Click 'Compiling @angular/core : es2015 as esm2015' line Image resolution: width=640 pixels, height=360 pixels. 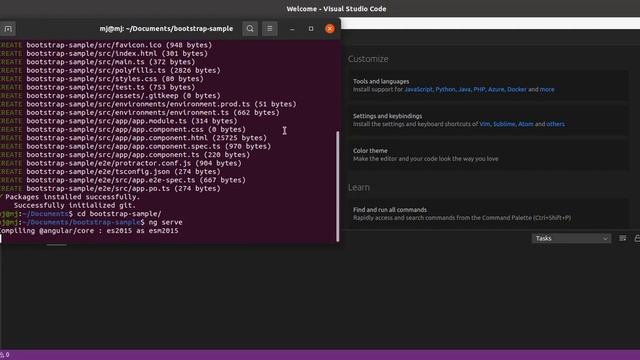[89, 231]
